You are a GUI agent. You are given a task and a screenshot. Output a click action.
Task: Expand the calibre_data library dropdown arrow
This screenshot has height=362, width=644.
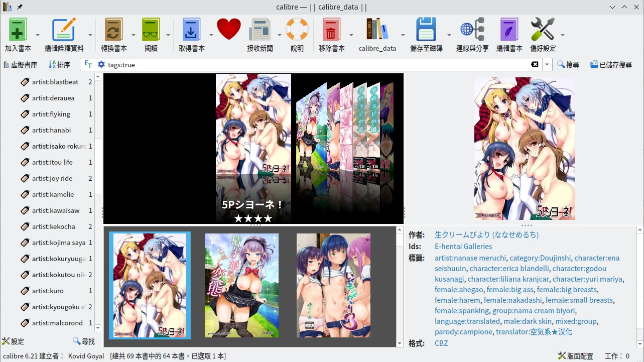coord(403,35)
